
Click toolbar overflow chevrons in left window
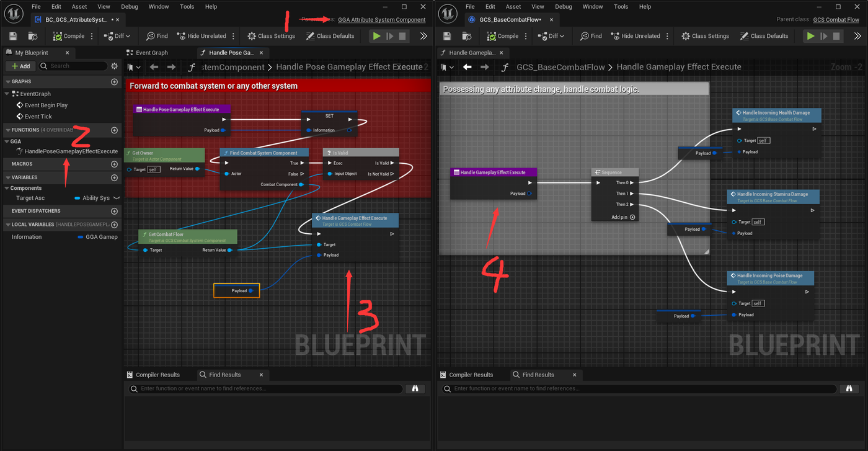(423, 36)
